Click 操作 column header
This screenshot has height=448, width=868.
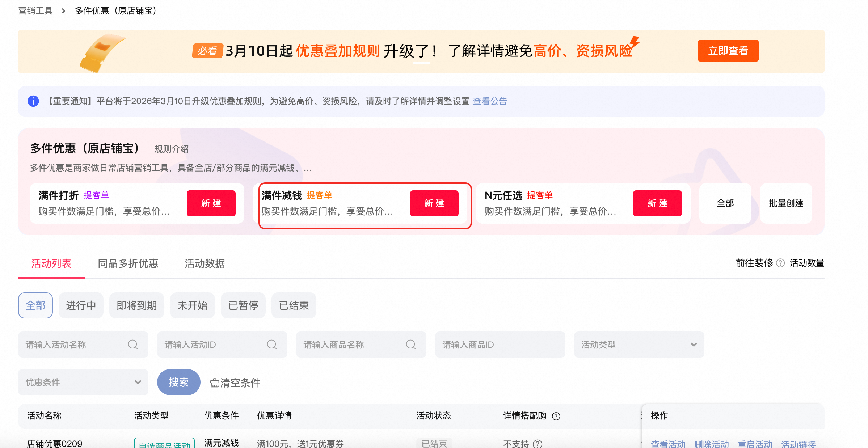660,416
